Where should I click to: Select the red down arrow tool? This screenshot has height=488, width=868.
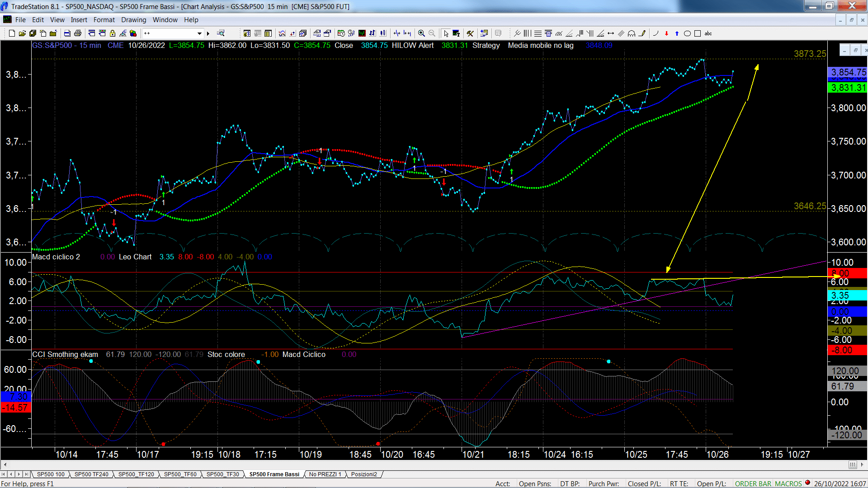[x=666, y=33]
